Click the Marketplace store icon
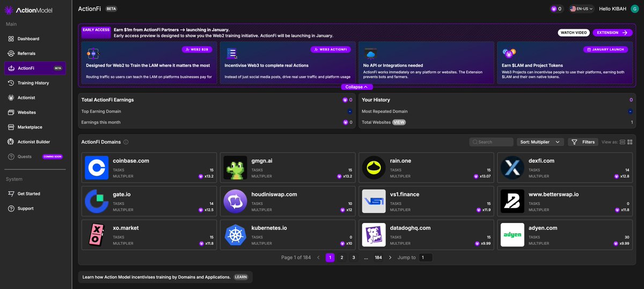Image resolution: width=644 pixels, height=289 pixels. [11, 127]
